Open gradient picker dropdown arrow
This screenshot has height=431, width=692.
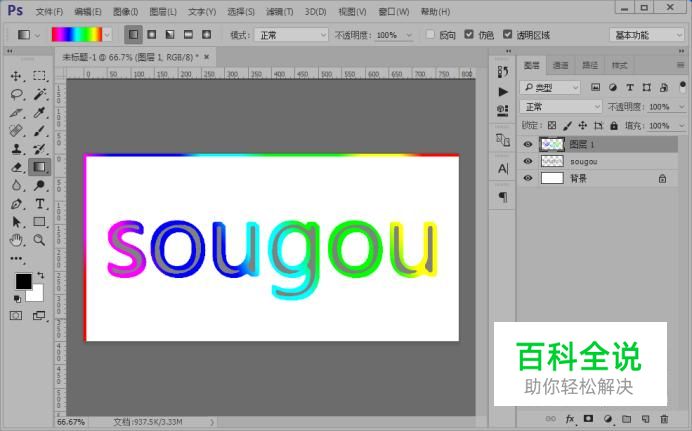click(x=107, y=35)
